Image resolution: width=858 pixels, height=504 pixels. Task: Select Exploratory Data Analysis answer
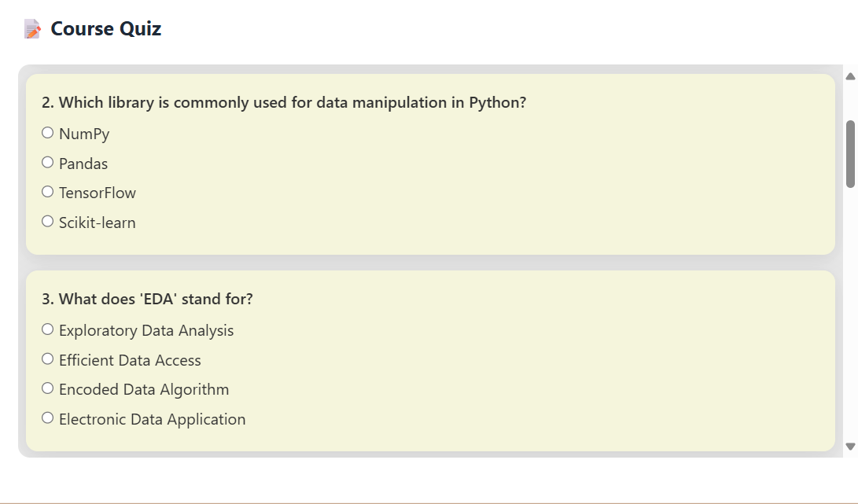pos(48,329)
